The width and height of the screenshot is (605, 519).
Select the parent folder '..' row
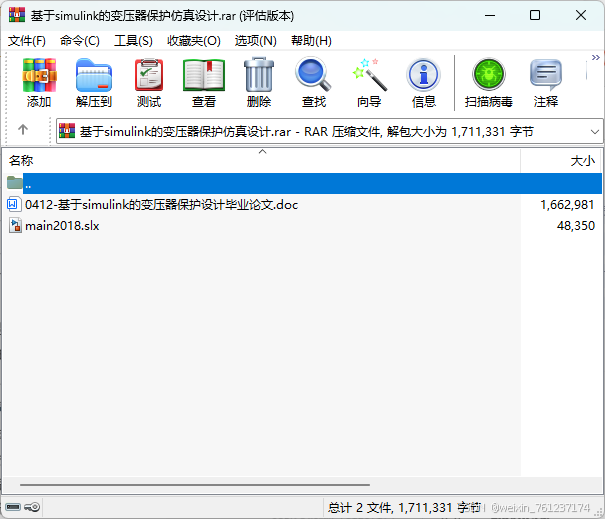(304, 184)
